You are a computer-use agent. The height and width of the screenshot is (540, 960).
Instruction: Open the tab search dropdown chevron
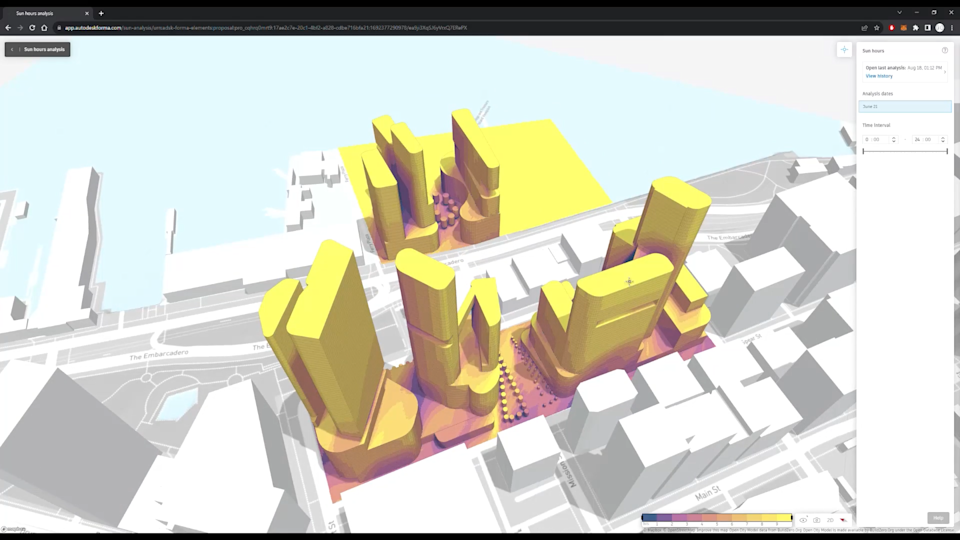(899, 12)
